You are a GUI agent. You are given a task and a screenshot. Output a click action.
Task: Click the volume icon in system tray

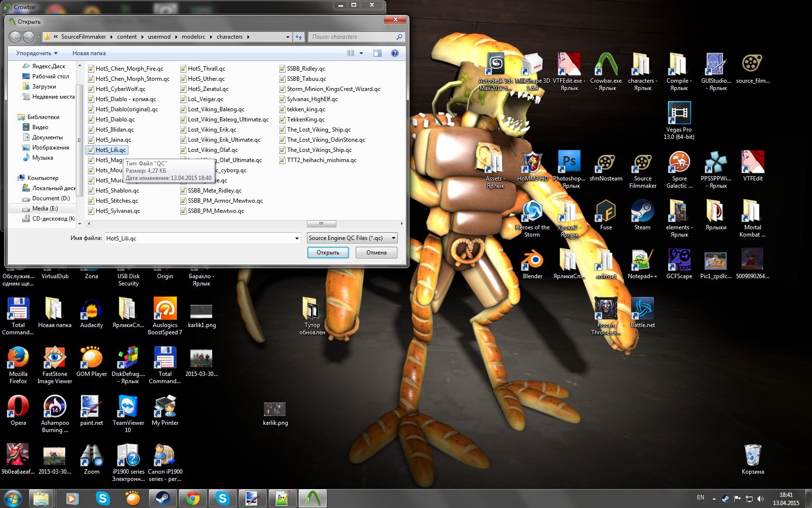[761, 498]
